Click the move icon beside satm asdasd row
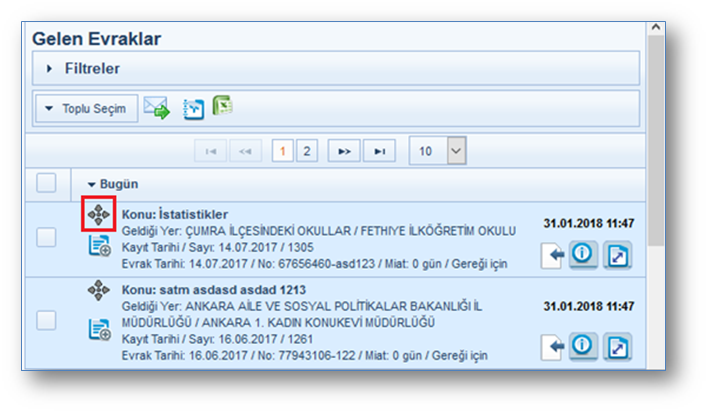 coord(99,290)
